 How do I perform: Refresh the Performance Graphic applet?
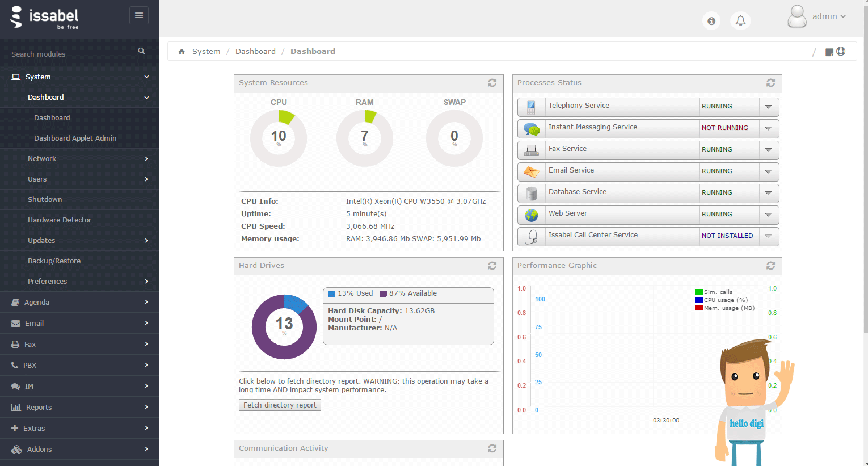pyautogui.click(x=770, y=266)
